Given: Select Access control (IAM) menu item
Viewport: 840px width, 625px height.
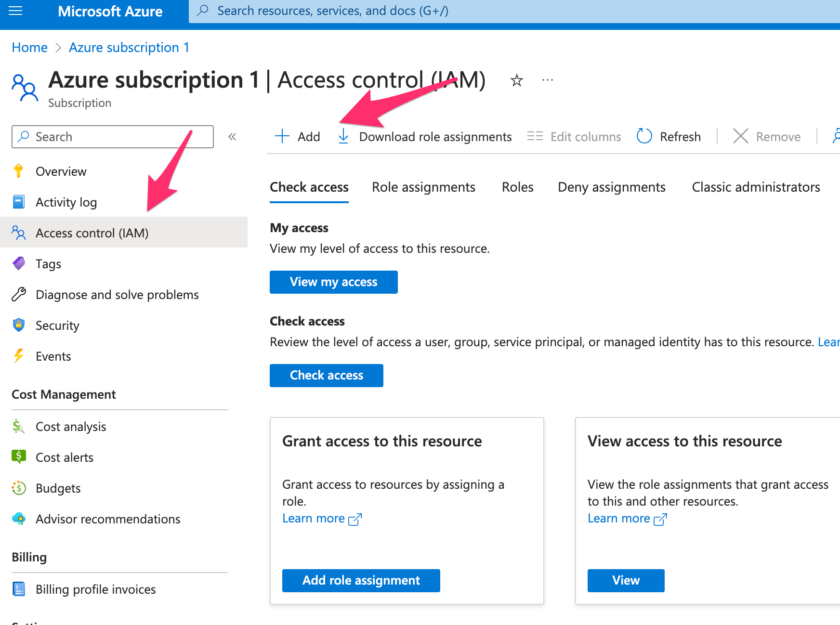Looking at the screenshot, I should 124,233.
